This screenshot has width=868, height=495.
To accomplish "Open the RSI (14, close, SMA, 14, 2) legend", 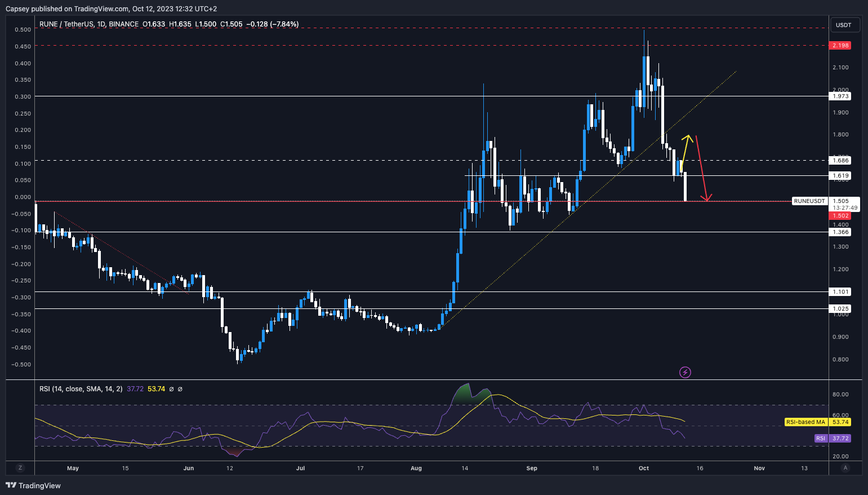I will tap(81, 389).
